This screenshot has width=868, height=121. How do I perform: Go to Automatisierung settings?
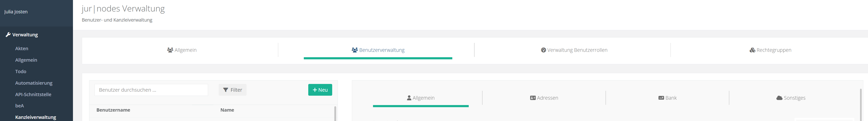click(x=34, y=83)
